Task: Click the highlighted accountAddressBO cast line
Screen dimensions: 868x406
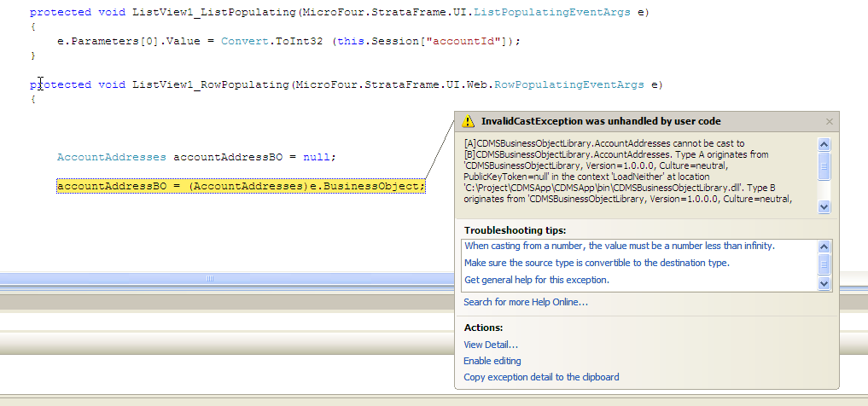Action: (x=240, y=186)
